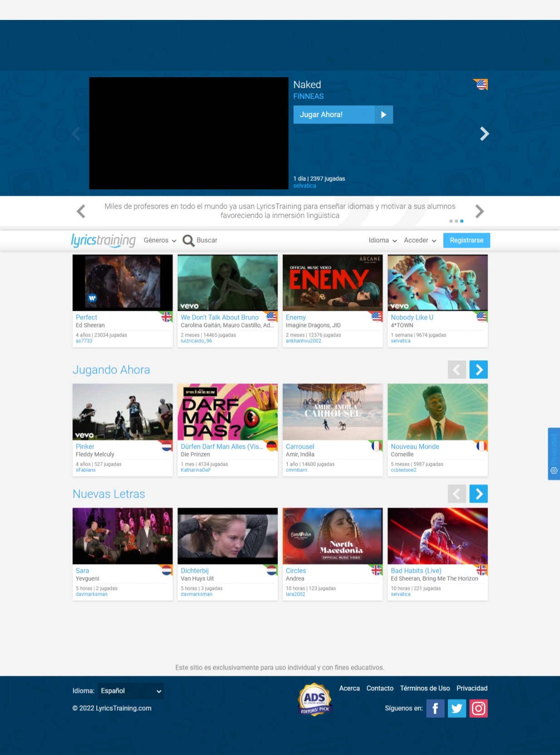Image resolution: width=560 pixels, height=755 pixels.
Task: Click the Dutch flag on Sara card
Action: tap(167, 570)
